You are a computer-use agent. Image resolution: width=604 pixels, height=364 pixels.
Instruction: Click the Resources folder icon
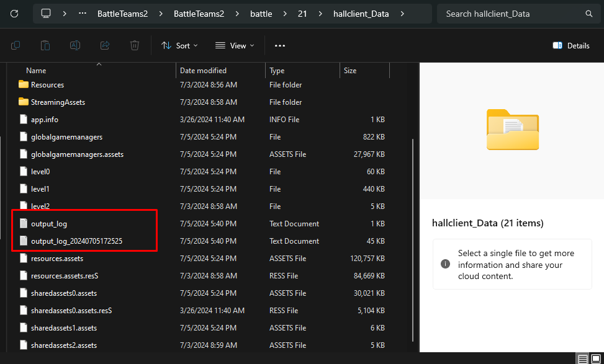(x=24, y=84)
